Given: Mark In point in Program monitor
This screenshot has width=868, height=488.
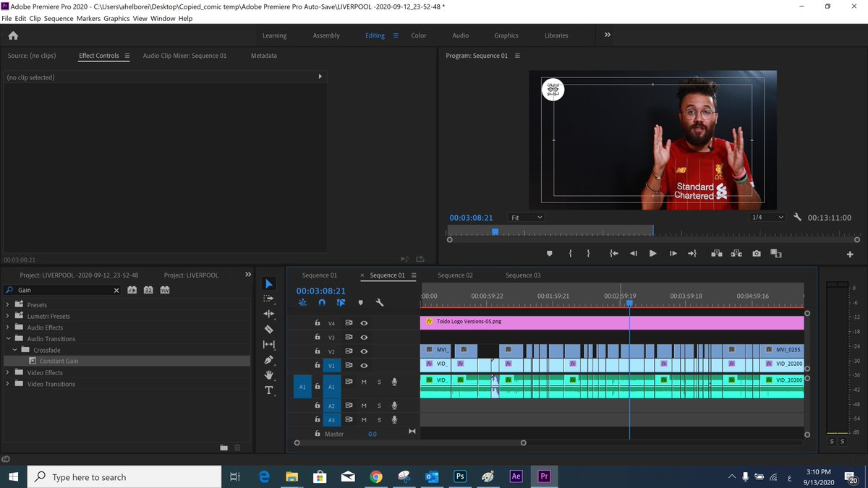Looking at the screenshot, I should click(570, 254).
